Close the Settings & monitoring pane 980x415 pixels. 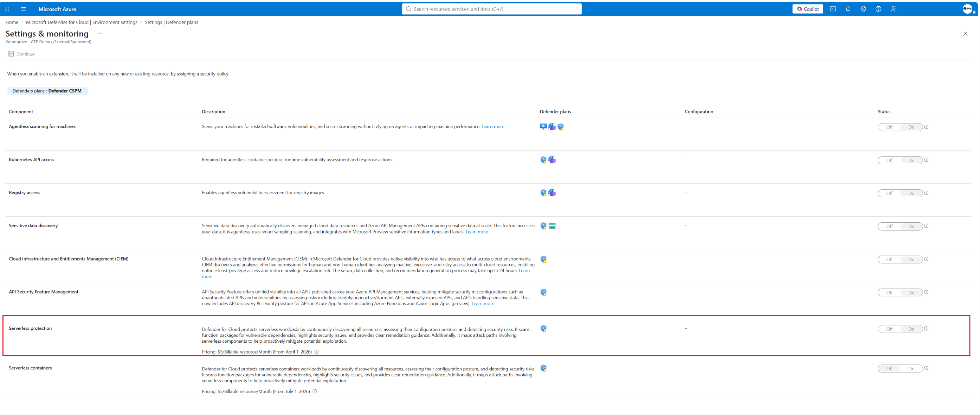tap(965, 34)
